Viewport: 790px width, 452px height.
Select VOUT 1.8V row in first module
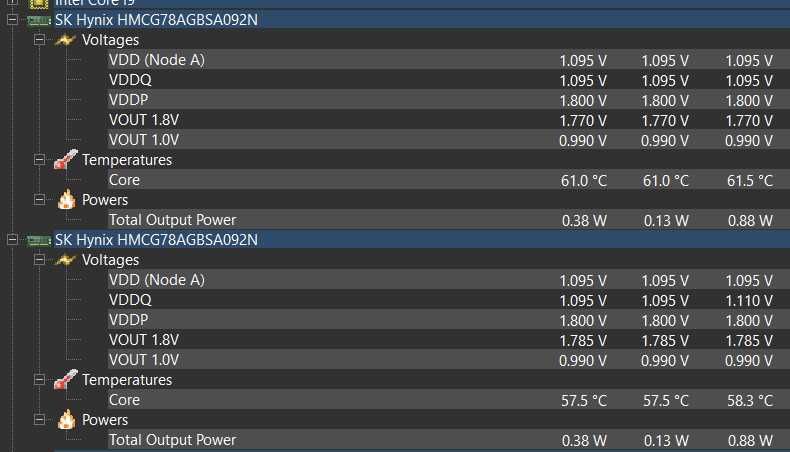pos(448,120)
